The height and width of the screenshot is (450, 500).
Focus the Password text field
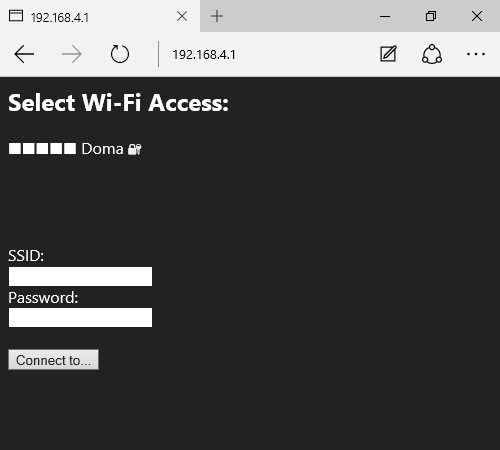[x=80, y=318]
